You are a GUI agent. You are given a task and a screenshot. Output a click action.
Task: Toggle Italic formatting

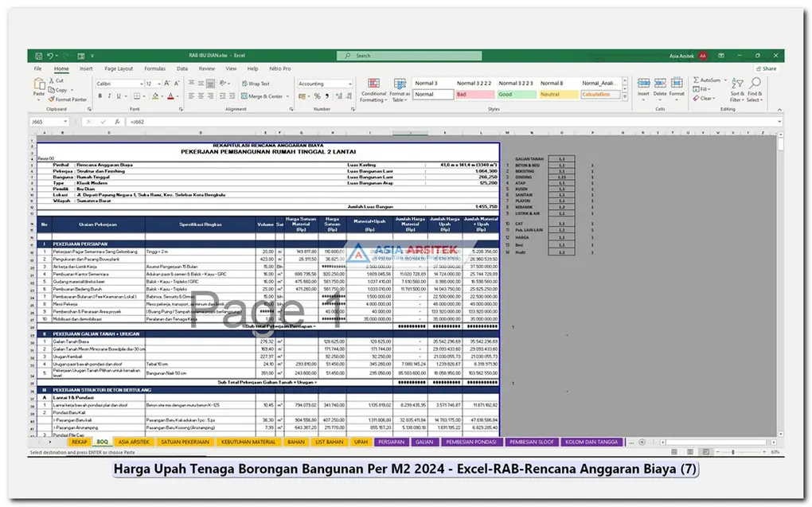109,96
